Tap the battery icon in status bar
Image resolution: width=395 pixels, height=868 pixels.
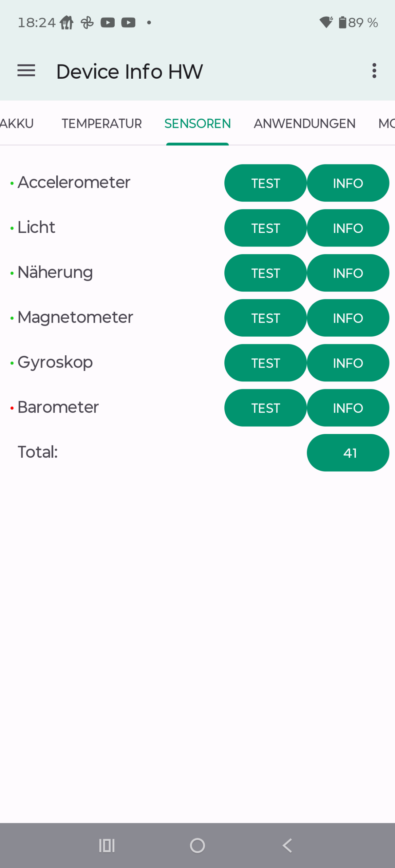pyautogui.click(x=342, y=22)
